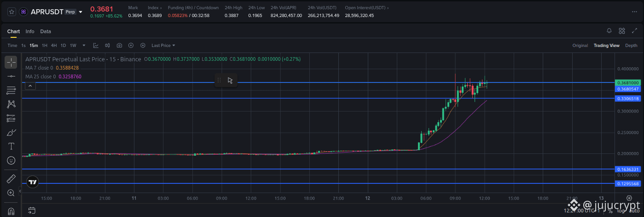Click the 0.1295568 horizontal line price label
Image resolution: width=644 pixels, height=217 pixels.
[628, 183]
